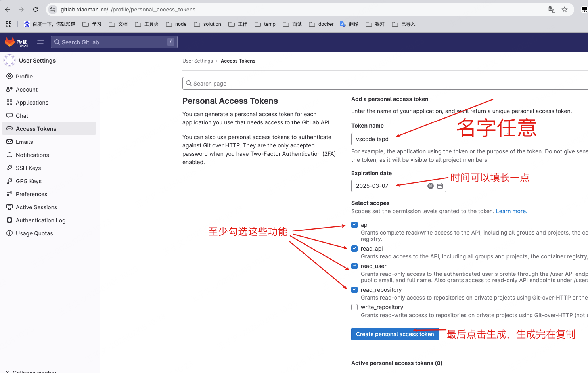Open the Learn more link
The image size is (588, 373).
pos(511,211)
